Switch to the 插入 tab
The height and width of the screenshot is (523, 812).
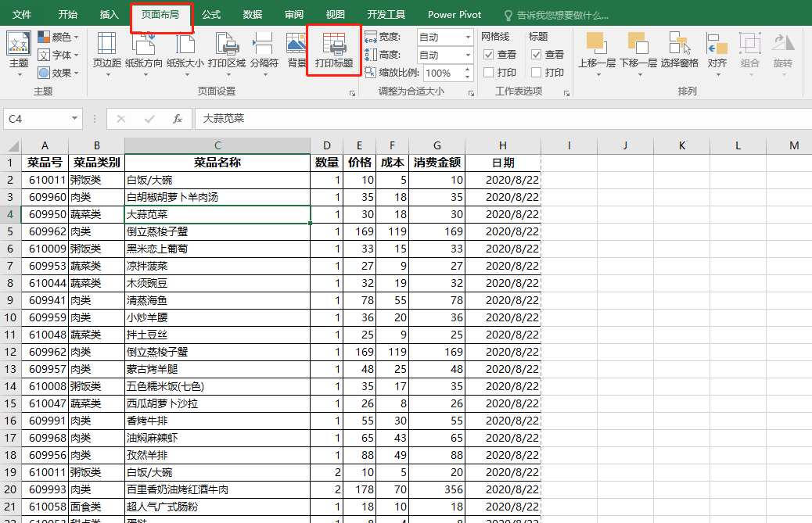110,15
